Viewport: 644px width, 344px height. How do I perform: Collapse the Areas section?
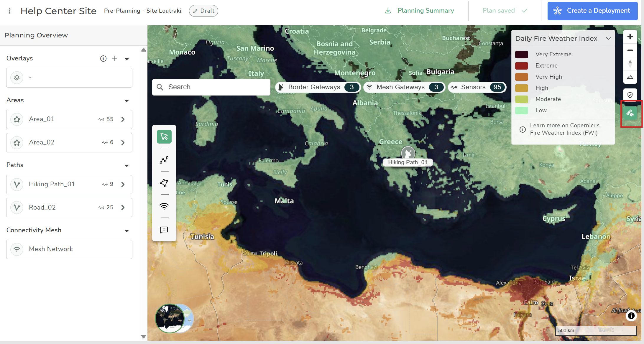click(127, 101)
